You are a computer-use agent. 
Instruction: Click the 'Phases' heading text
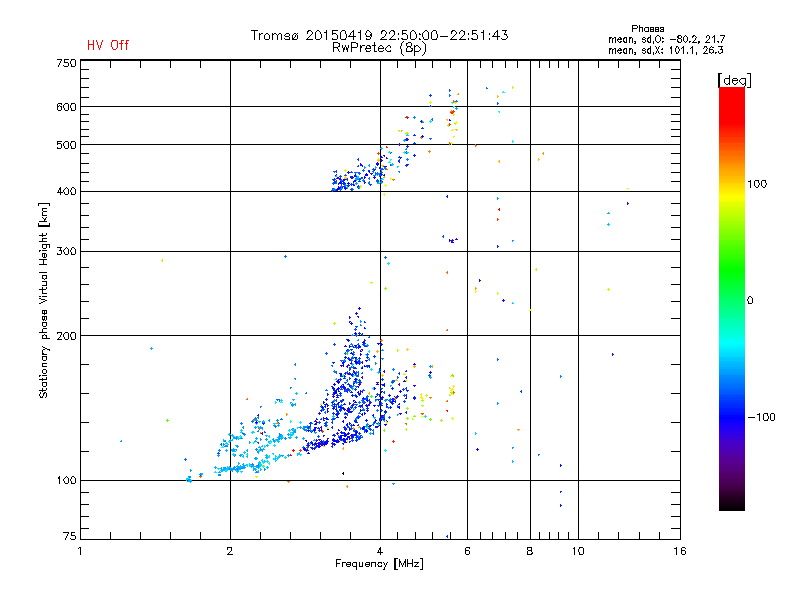point(647,29)
